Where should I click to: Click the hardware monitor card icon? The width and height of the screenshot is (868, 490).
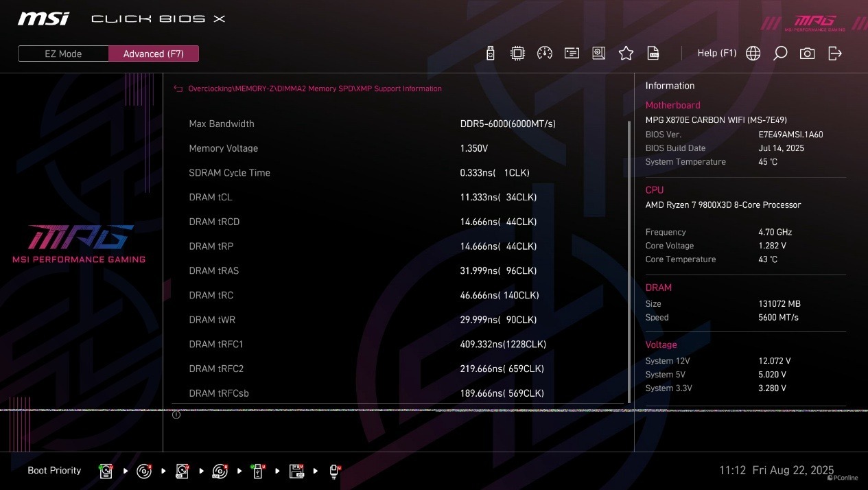pos(572,54)
